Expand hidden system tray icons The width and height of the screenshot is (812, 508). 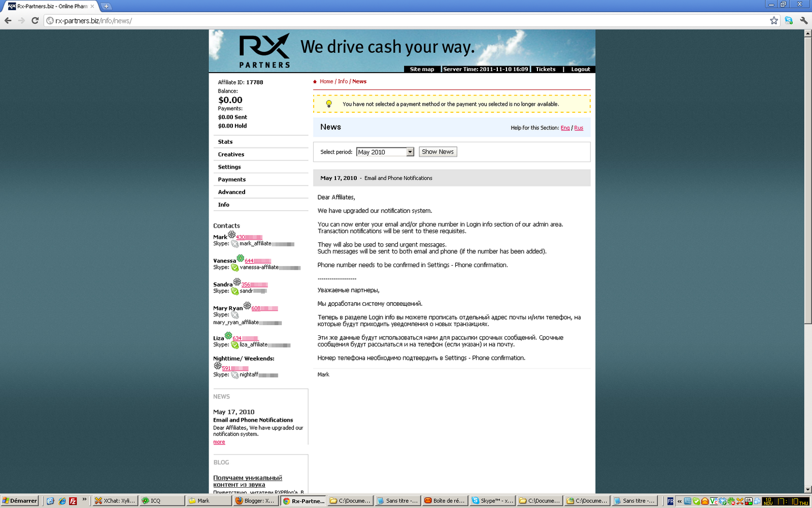(x=680, y=501)
